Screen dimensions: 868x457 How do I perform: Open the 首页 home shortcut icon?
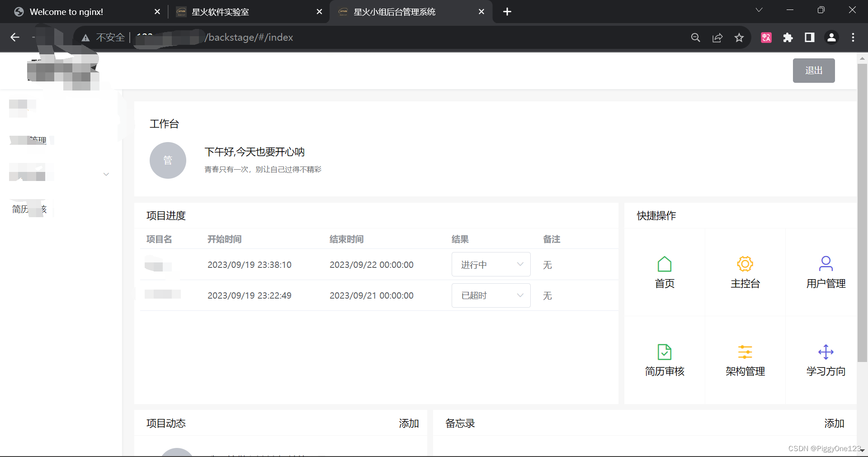(664, 264)
